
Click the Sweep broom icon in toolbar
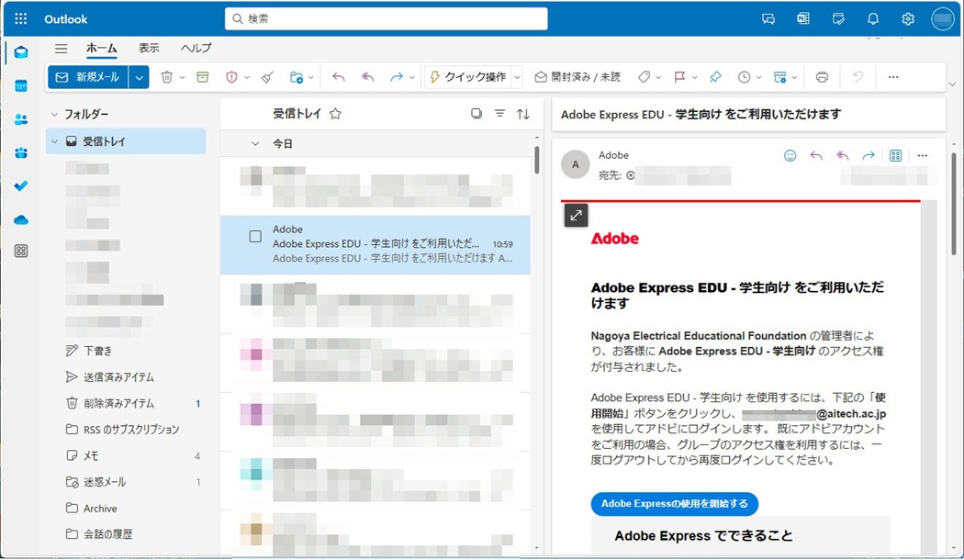[x=267, y=77]
